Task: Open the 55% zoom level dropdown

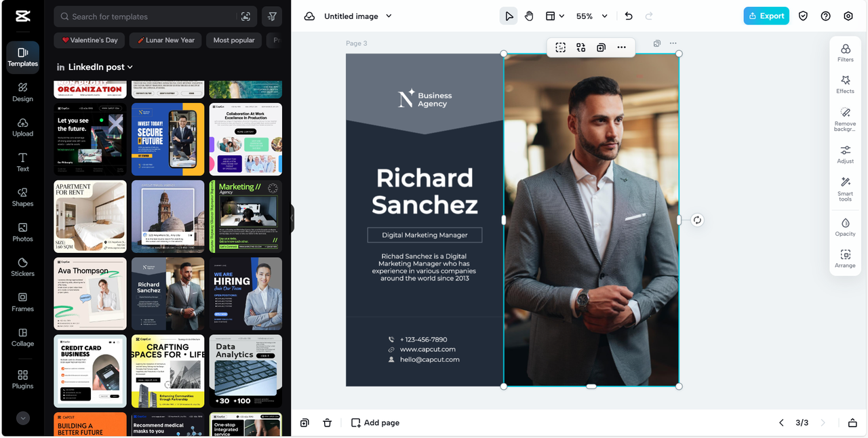Action: click(592, 16)
